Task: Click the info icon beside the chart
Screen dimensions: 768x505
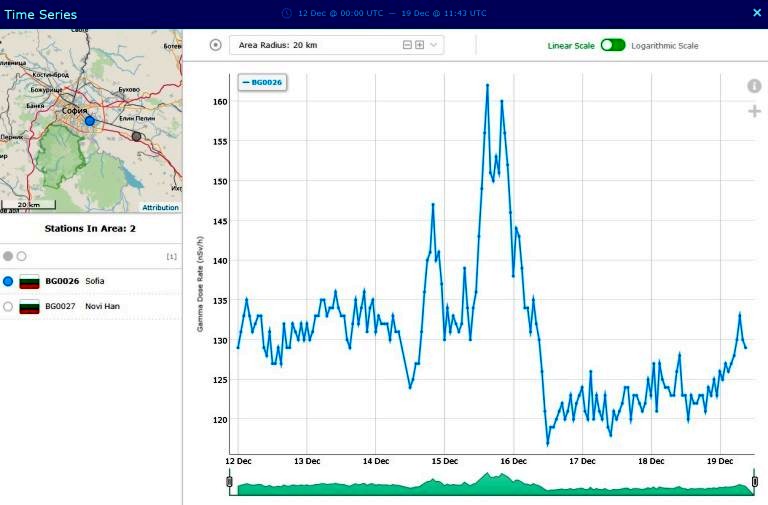Action: point(754,87)
